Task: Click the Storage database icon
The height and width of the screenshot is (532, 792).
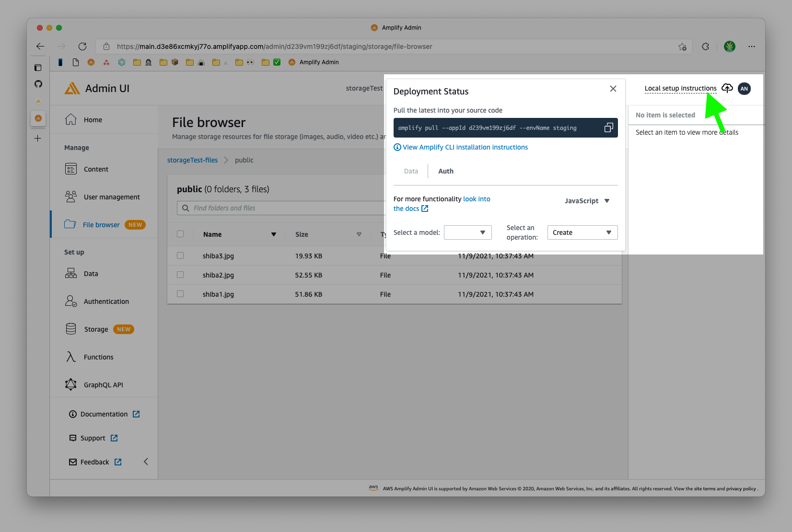Action: [71, 329]
